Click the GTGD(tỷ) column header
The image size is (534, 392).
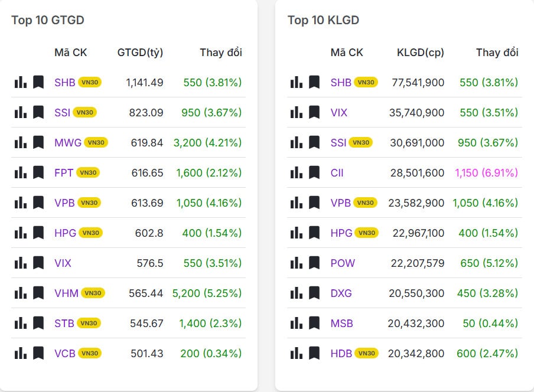point(140,53)
